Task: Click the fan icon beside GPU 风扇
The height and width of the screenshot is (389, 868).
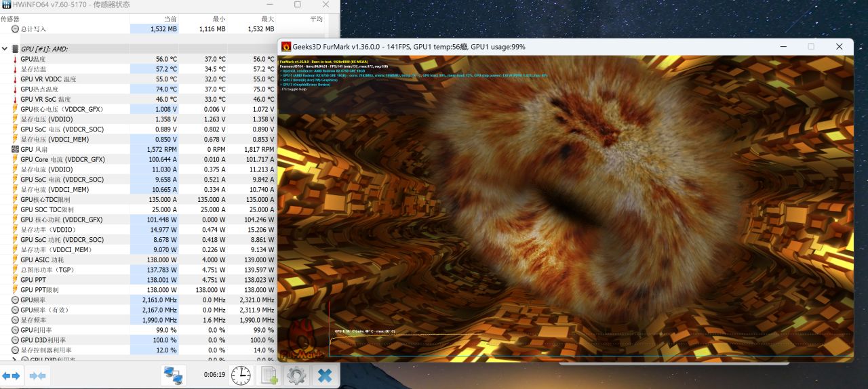Action: tap(15, 149)
